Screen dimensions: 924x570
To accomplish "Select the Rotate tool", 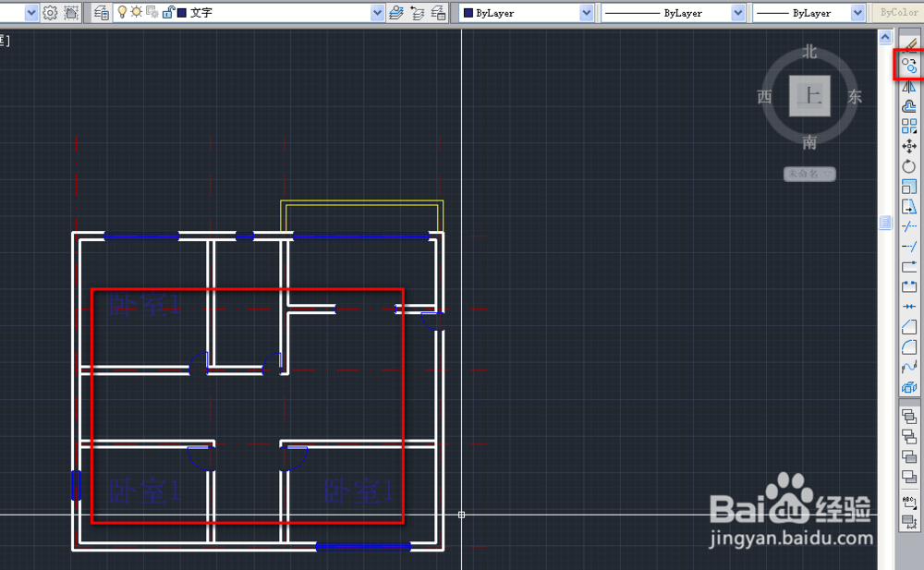I will [909, 166].
